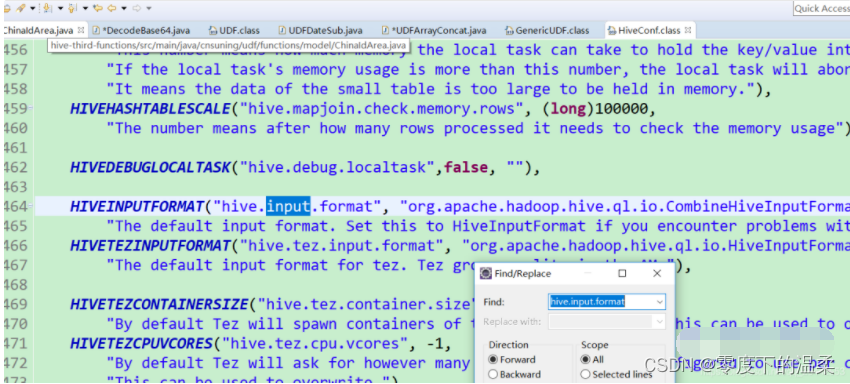This screenshot has width=850, height=384.
Task: Click HIVETEZCPUVCORES on line 471
Action: point(141,343)
